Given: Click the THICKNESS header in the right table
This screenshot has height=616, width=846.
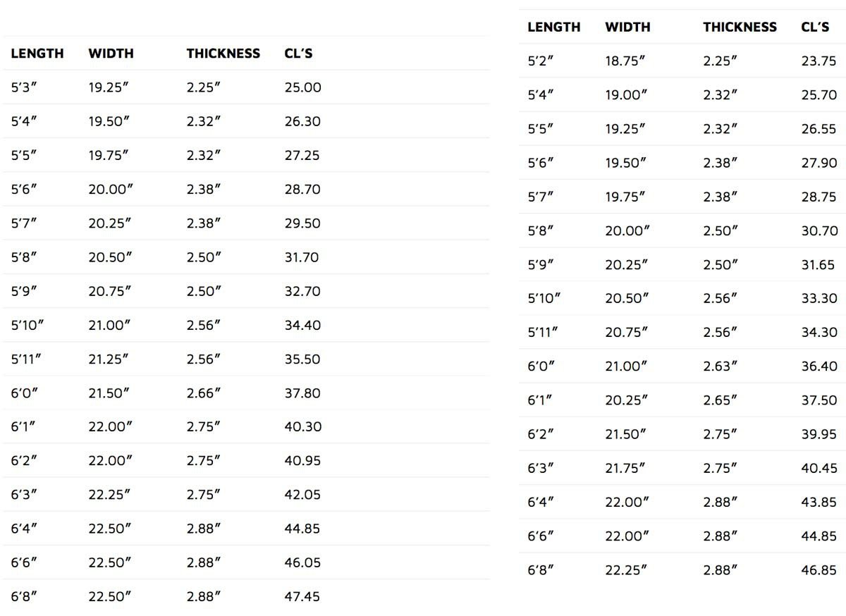Looking at the screenshot, I should (740, 27).
